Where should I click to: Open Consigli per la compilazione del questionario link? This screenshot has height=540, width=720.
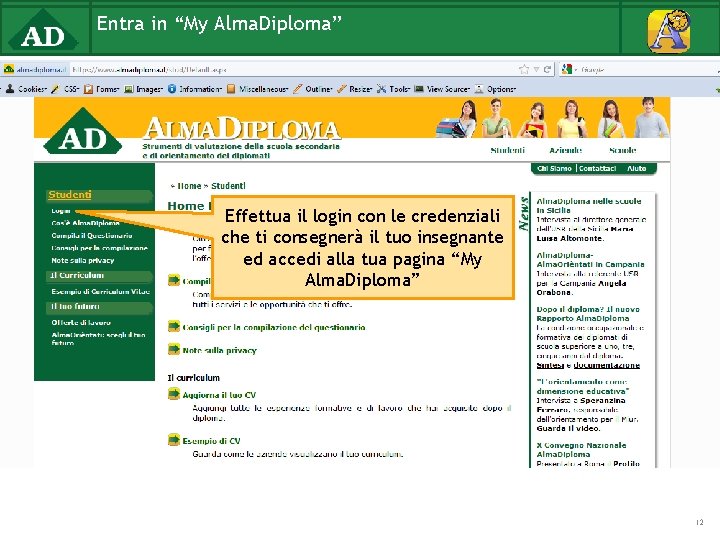tap(274, 327)
